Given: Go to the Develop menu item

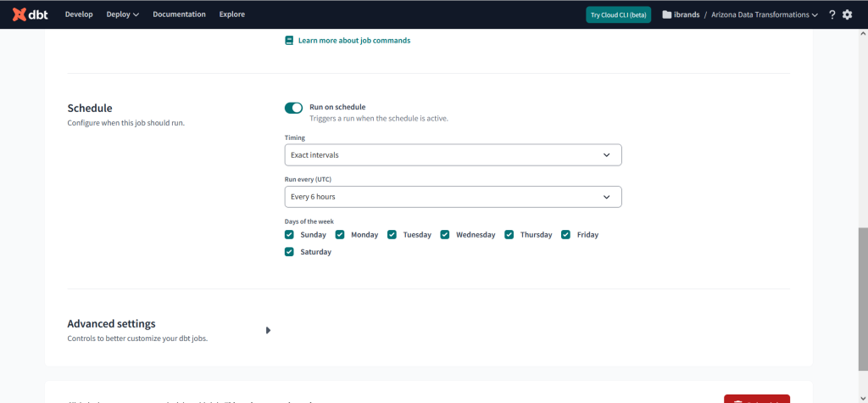Looking at the screenshot, I should (x=79, y=14).
